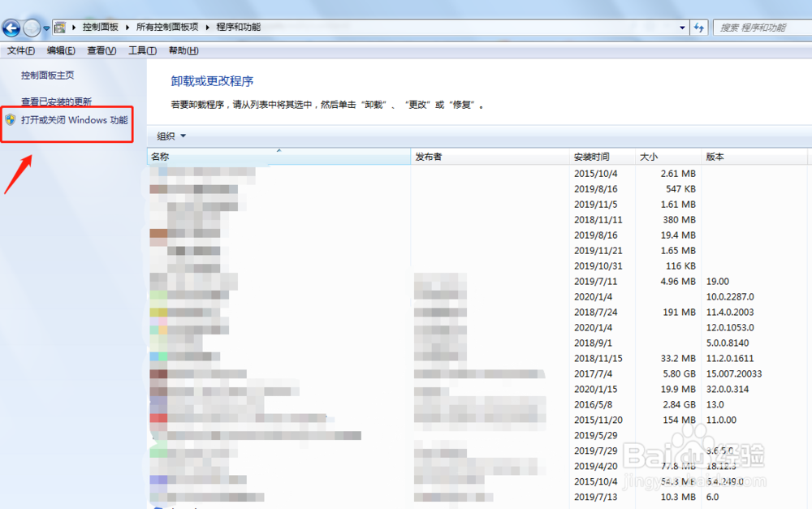Open the 编辑(E) menu
The width and height of the screenshot is (812, 509).
pos(61,50)
